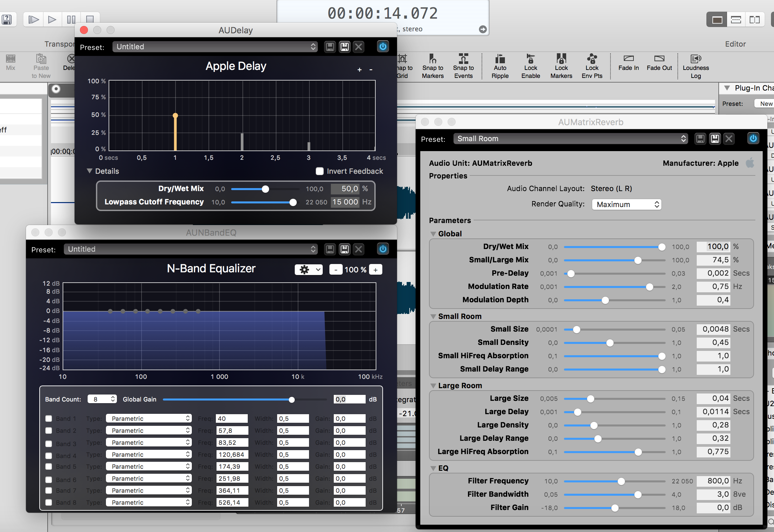
Task: Enable Band 1 in the equalizer
Action: [x=49, y=418]
